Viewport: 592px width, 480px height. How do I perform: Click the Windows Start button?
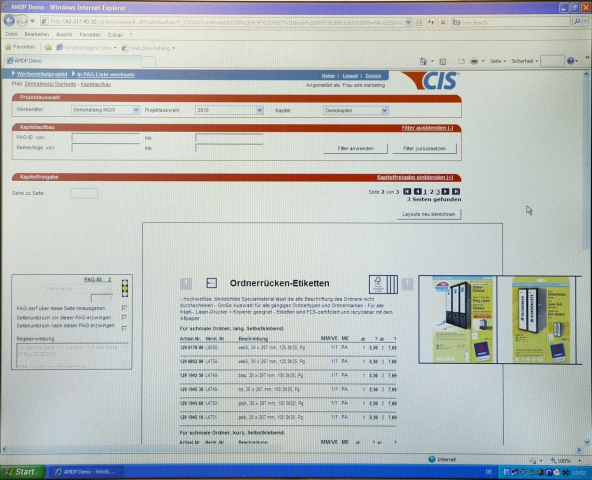click(22, 472)
